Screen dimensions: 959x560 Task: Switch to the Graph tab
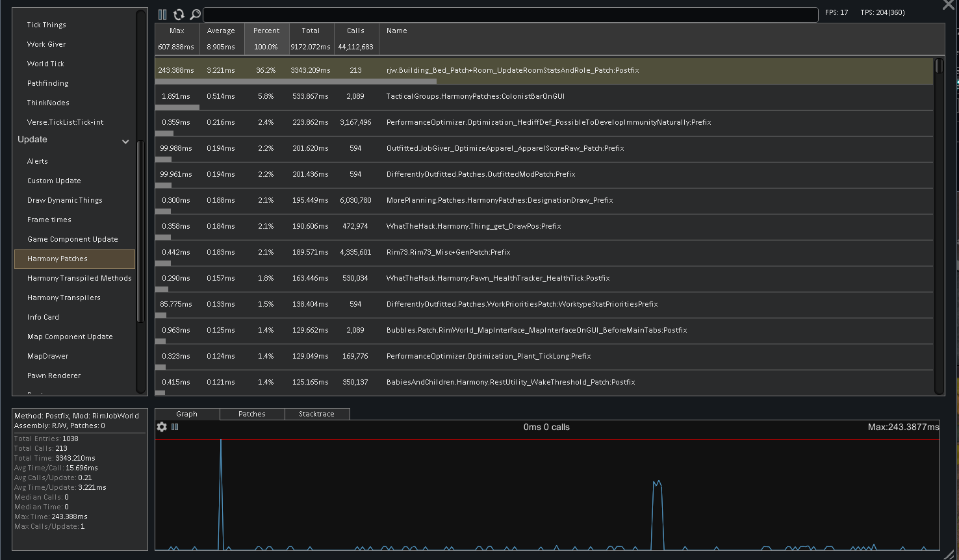pos(187,414)
